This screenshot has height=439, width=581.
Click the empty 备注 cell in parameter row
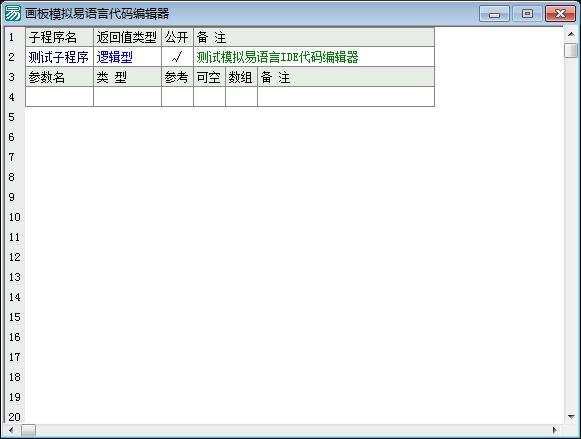pos(346,97)
